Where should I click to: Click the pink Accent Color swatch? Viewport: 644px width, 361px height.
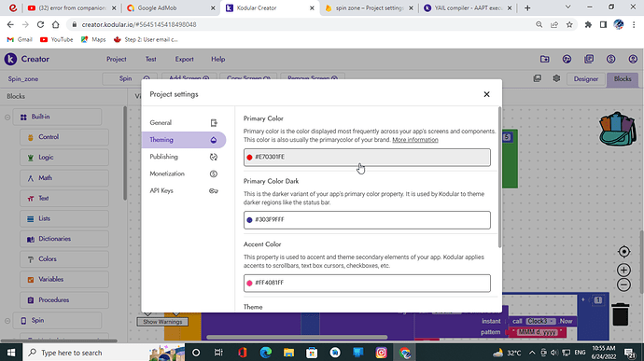[249, 283]
